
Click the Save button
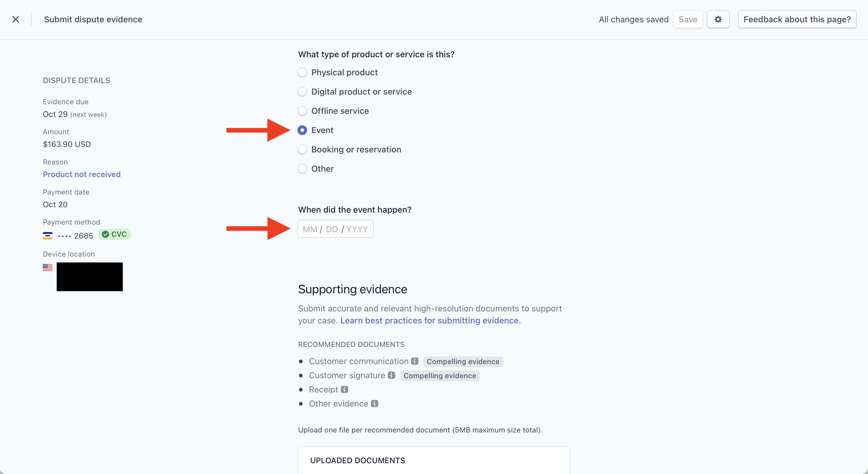click(x=688, y=19)
